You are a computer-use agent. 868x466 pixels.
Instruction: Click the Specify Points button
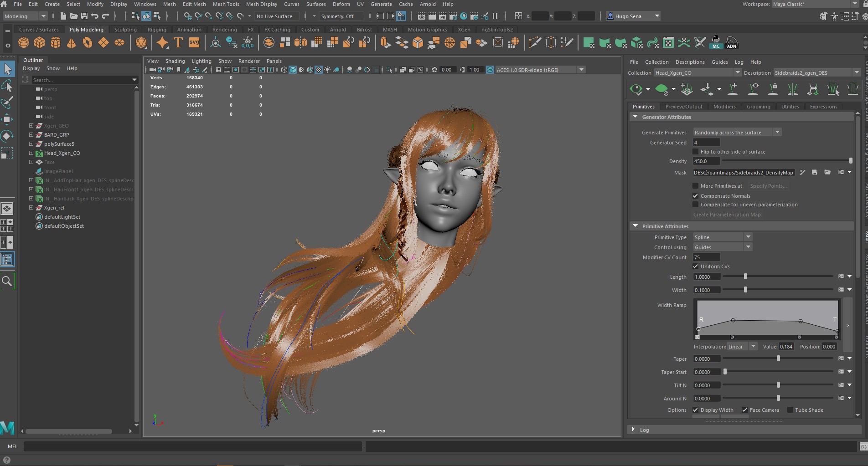pos(768,186)
